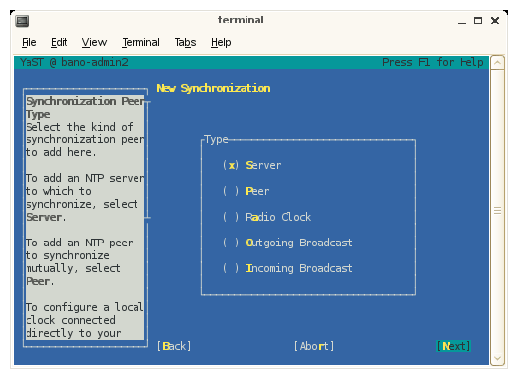Click the 'Type' frame label
The image size is (518, 379).
[x=216, y=139]
